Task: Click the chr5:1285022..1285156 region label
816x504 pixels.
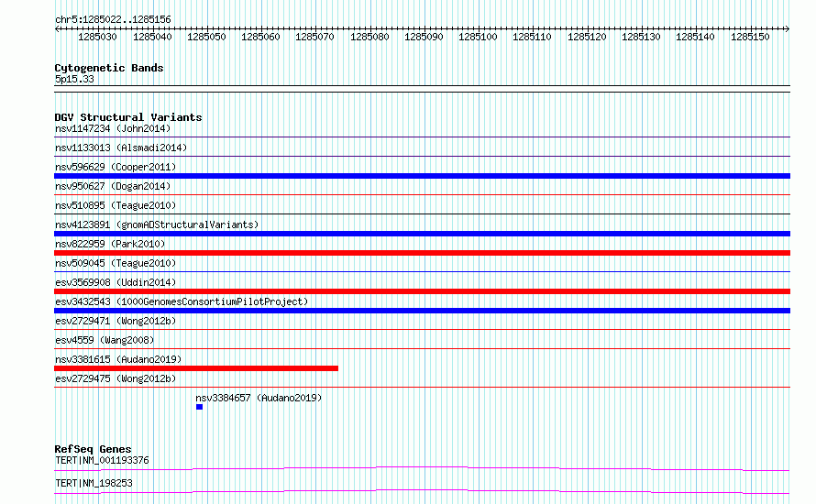Action: 113,20
